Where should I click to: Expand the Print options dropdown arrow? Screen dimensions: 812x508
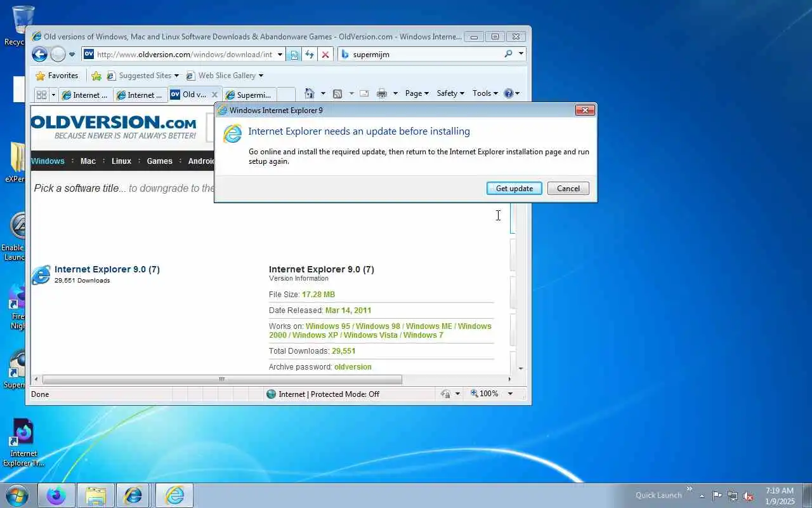pyautogui.click(x=395, y=93)
